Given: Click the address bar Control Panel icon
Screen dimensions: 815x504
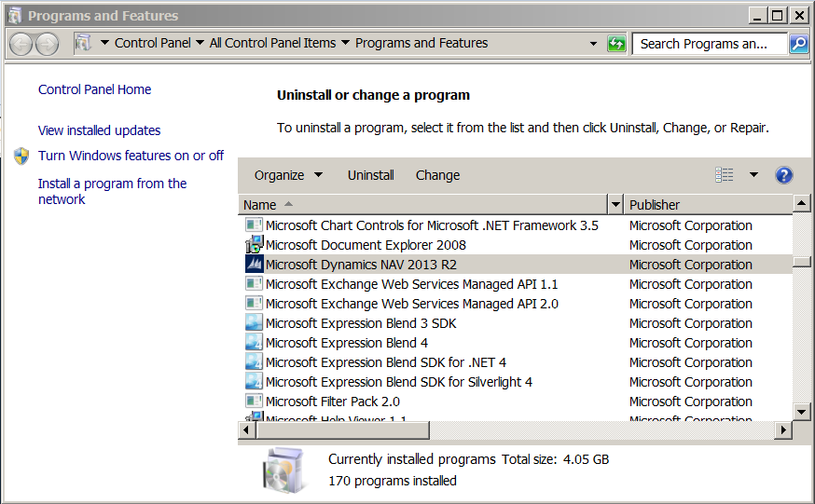Looking at the screenshot, I should pyautogui.click(x=83, y=43).
